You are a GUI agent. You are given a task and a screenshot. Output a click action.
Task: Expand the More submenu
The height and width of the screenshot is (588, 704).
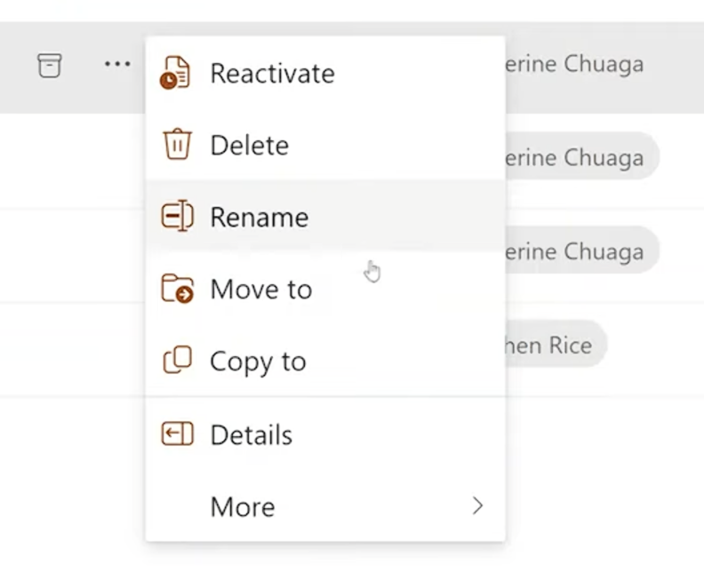click(325, 506)
